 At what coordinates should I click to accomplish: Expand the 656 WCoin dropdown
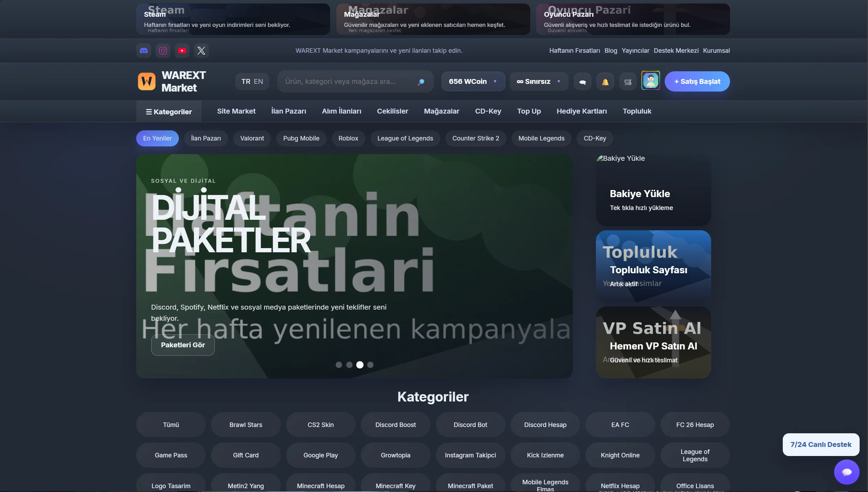point(473,81)
